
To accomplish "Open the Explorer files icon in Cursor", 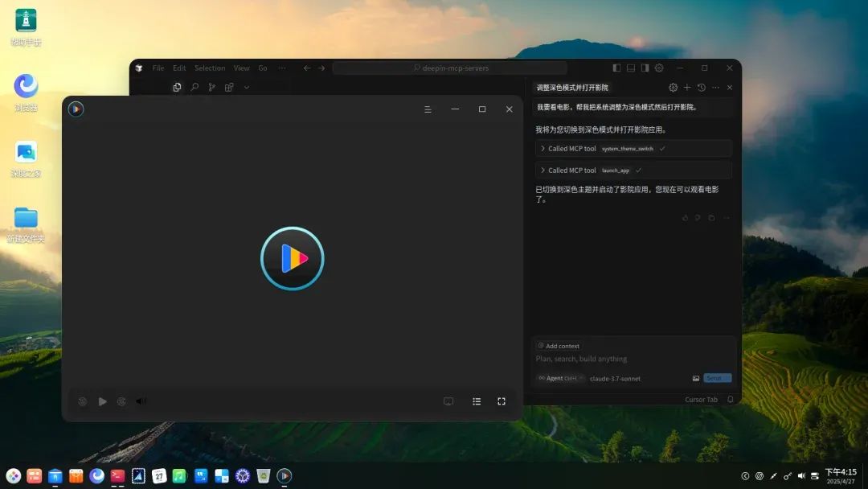I will coord(177,87).
